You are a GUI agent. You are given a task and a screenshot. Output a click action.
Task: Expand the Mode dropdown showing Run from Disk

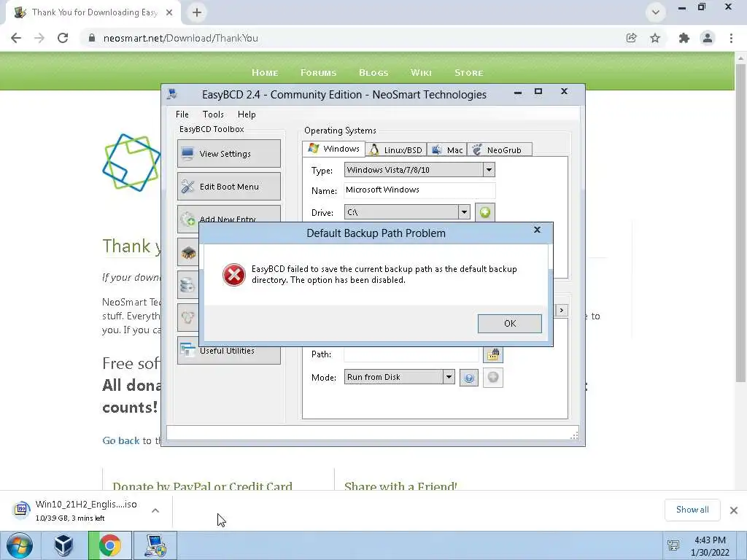pyautogui.click(x=449, y=377)
